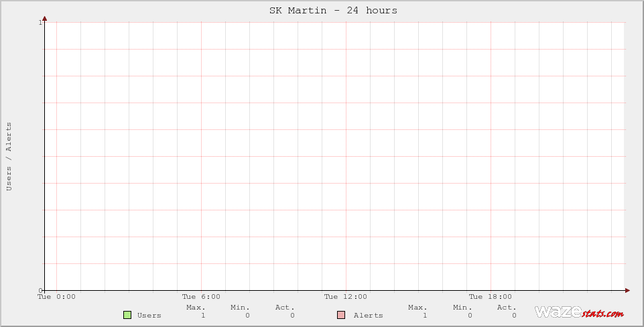The width and height of the screenshot is (644, 327).
Task: Click the Alerts maximum value 1
Action: [x=425, y=316]
